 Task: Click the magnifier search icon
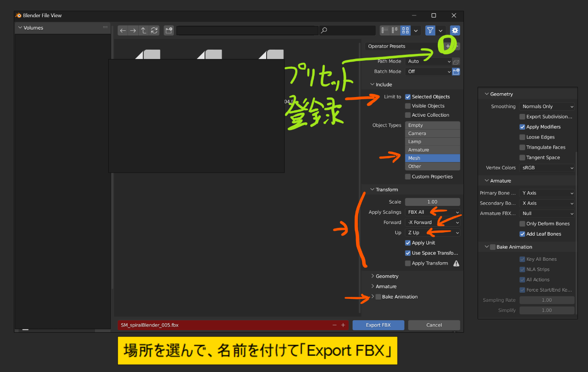point(324,30)
